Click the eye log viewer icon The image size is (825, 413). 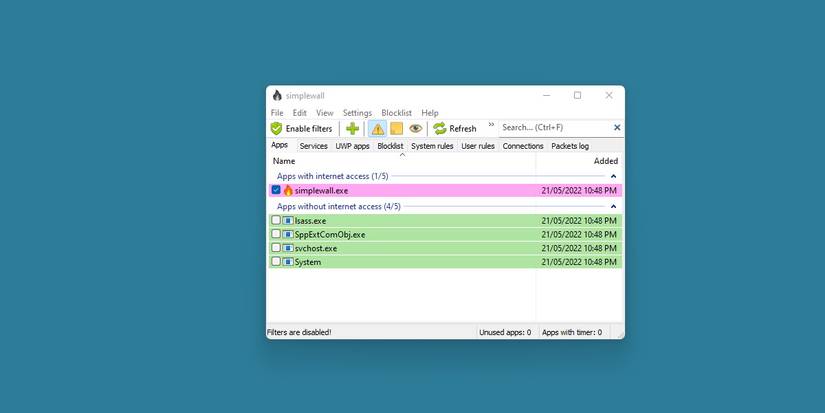[416, 128]
